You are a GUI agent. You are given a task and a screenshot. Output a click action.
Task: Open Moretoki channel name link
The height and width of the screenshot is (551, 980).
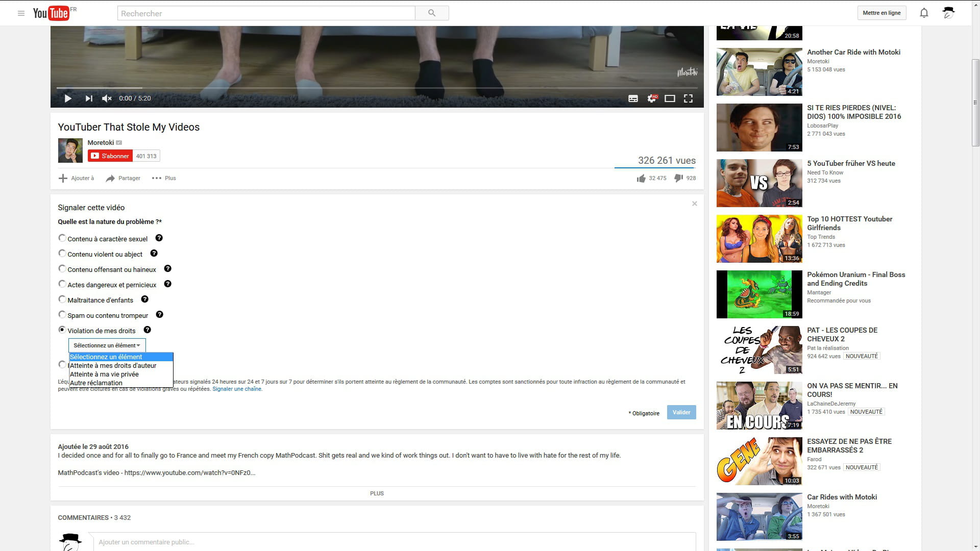click(101, 142)
